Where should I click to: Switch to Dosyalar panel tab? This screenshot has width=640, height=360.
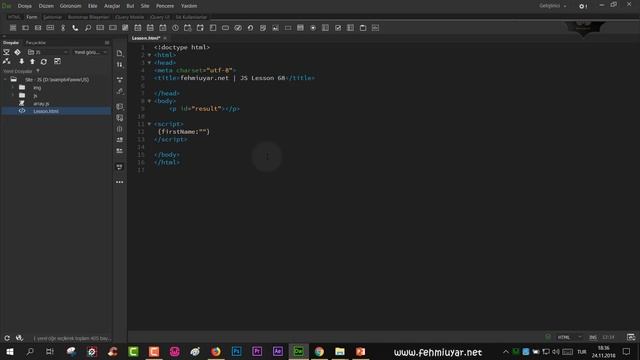coord(11,42)
